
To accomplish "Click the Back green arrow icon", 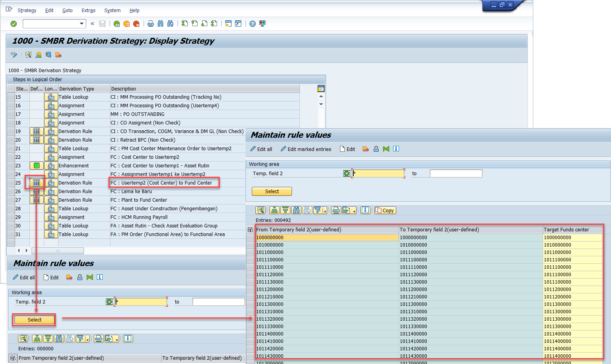I will (x=117, y=24).
